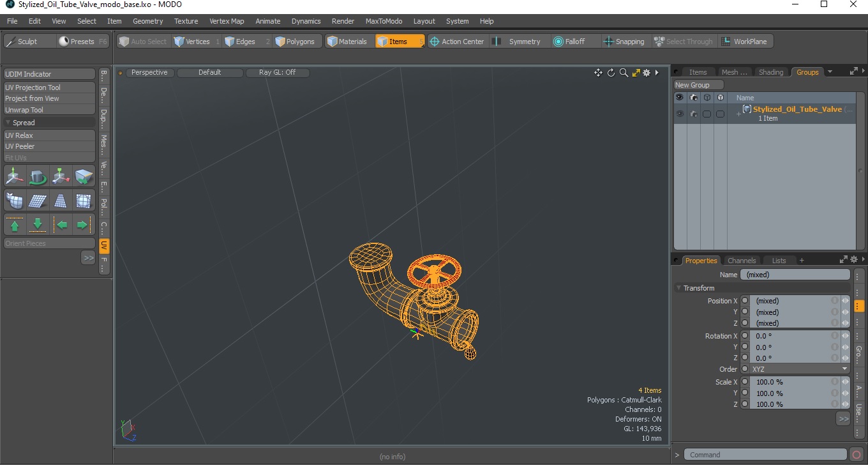Viewport: 868px width, 465px height.
Task: Toggle first checkbox of the Stylized_Oil_Tube_Valve group
Action: (x=707, y=114)
